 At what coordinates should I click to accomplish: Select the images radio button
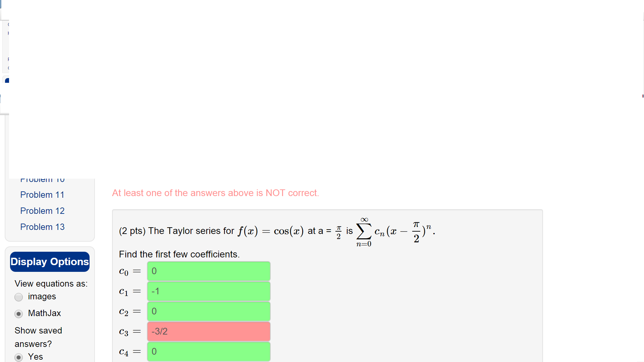[18, 297]
